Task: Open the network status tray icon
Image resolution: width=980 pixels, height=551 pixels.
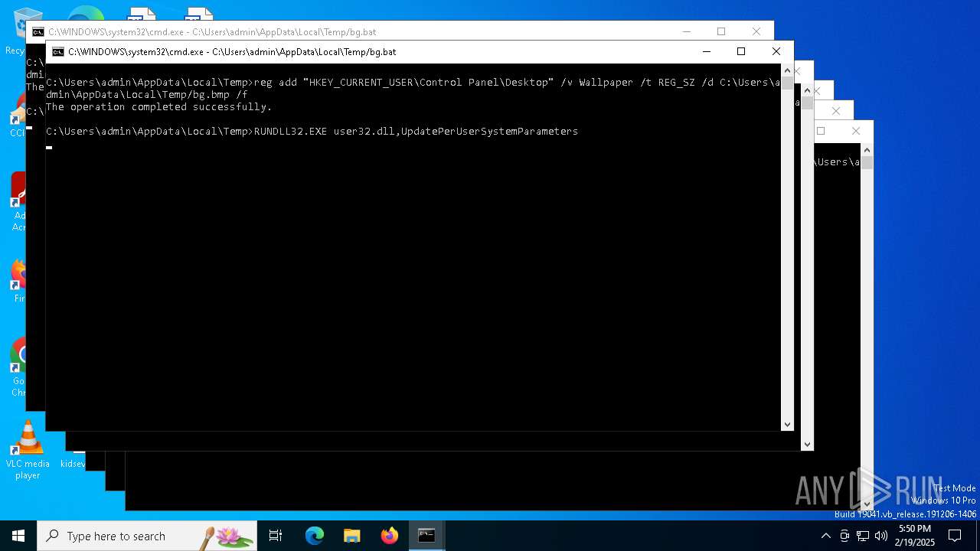Action: tap(863, 536)
